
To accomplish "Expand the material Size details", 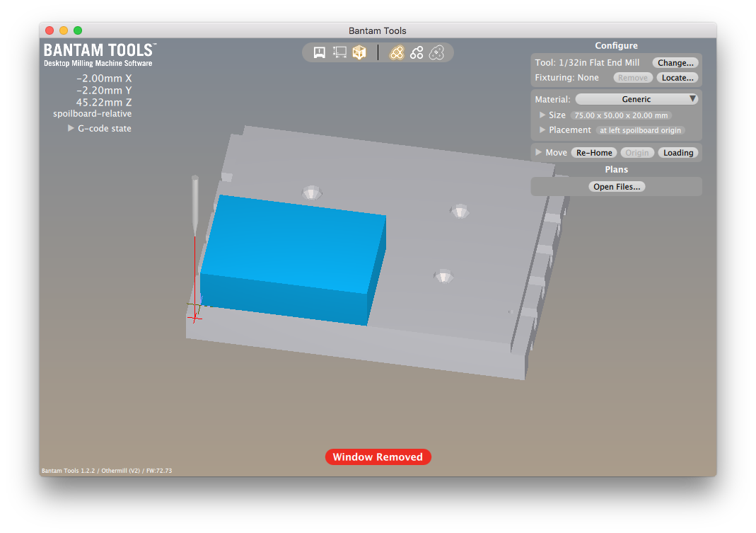I will [542, 115].
